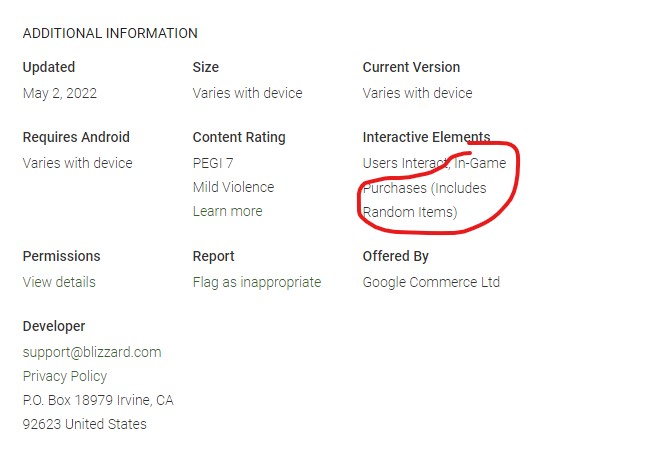Screen dimensions: 650x470
Task: Select Flag as inappropriate link
Action: (256, 282)
